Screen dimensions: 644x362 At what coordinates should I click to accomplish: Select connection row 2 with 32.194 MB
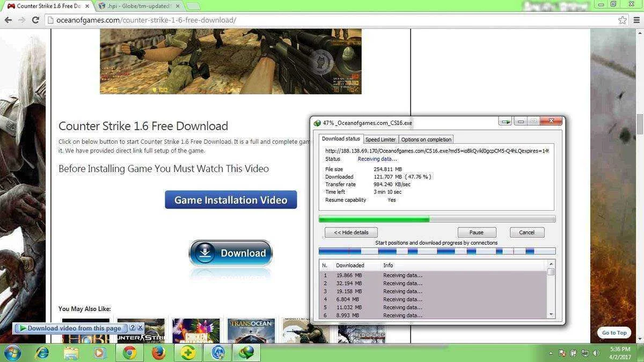433,283
